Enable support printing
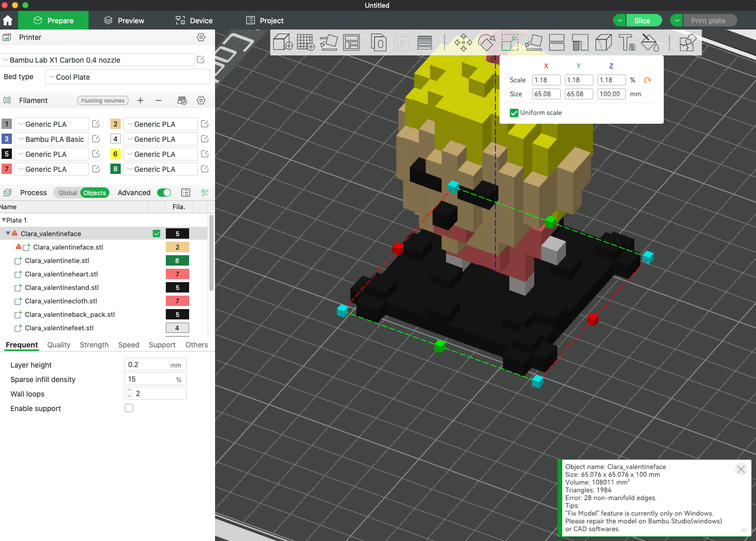Screen dimensions: 756x541 129,408
